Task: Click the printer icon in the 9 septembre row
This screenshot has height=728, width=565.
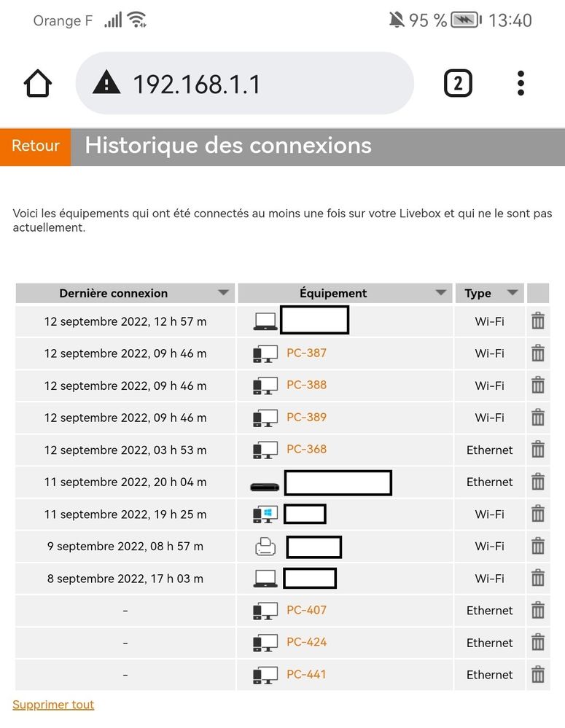Action: [265, 545]
